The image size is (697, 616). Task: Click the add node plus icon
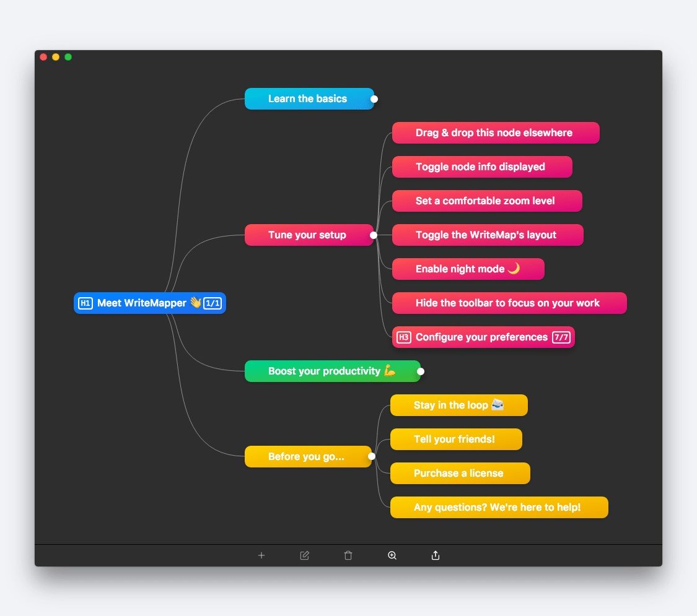coord(261,555)
